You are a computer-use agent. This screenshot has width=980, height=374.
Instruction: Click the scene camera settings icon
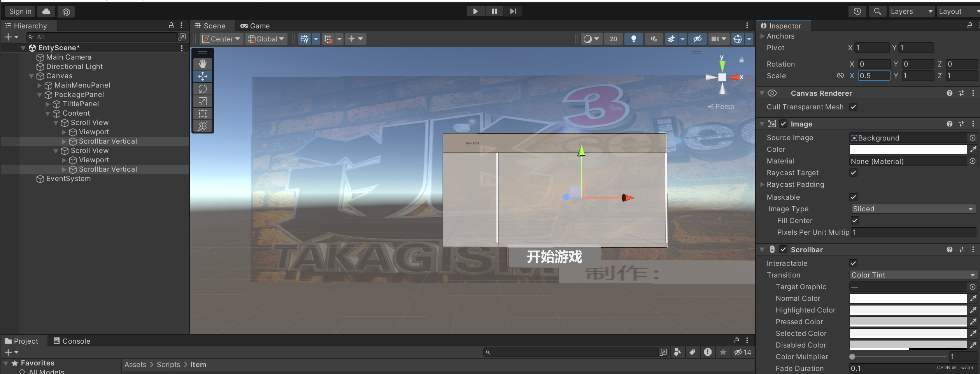pyautogui.click(x=715, y=39)
